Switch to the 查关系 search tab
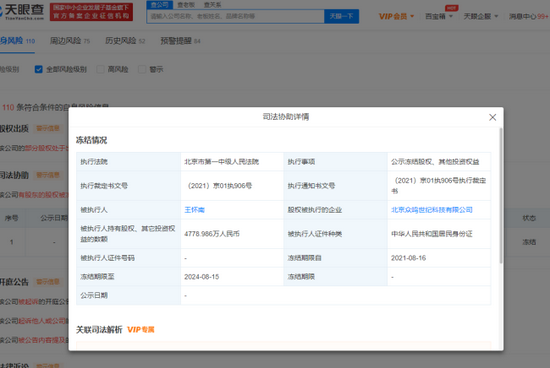 point(213,5)
